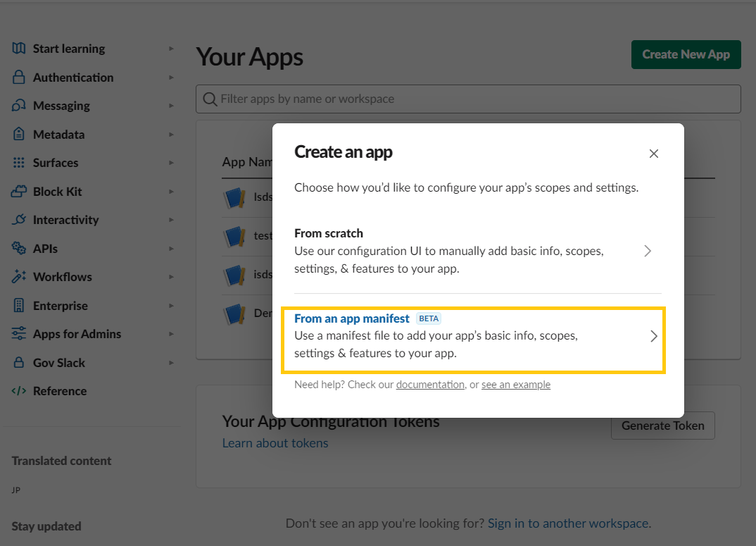Open the Reference sidebar item
The width and height of the screenshot is (756, 546).
click(x=59, y=391)
